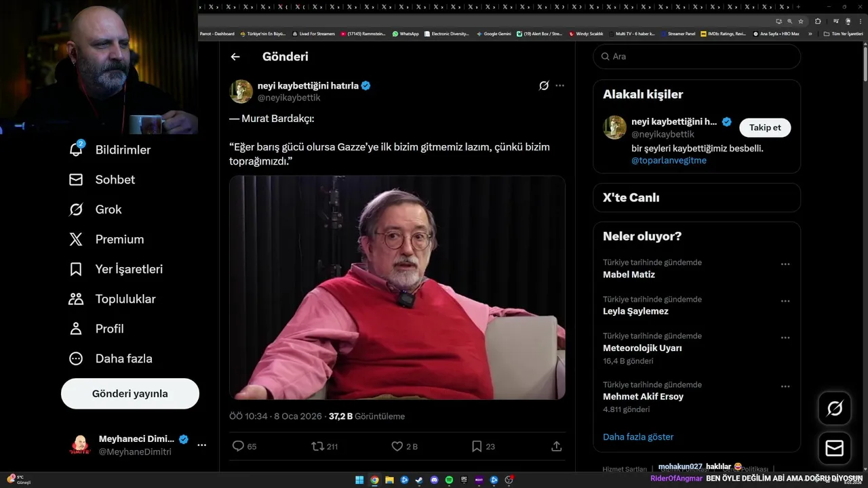Open the post's three-dot more menu
The height and width of the screenshot is (488, 868).
tap(559, 85)
